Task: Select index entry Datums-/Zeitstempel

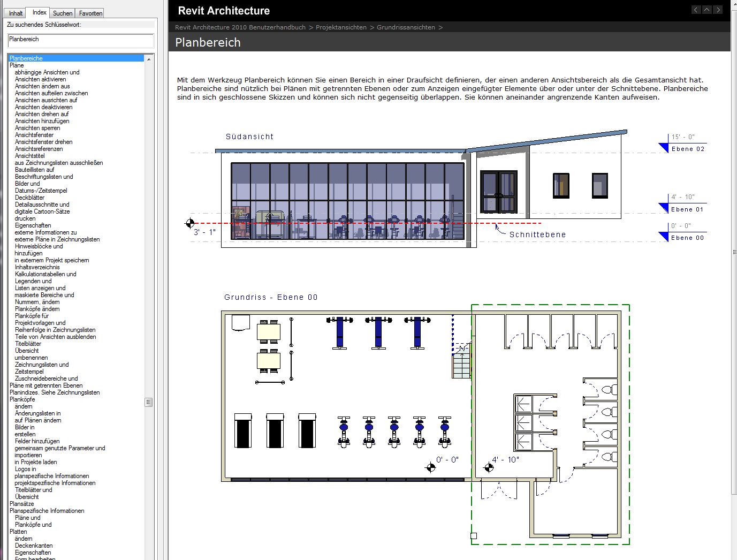Action: click(41, 191)
